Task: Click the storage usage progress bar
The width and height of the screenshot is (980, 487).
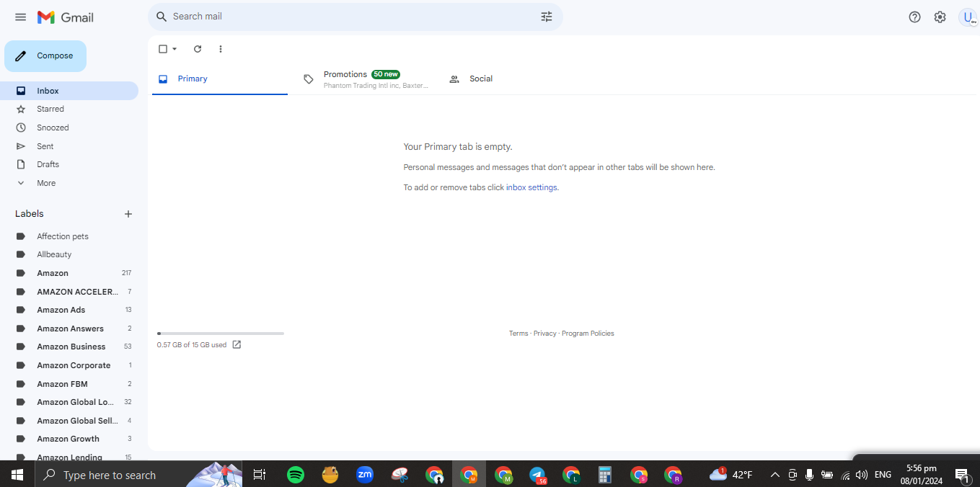Action: click(x=221, y=334)
